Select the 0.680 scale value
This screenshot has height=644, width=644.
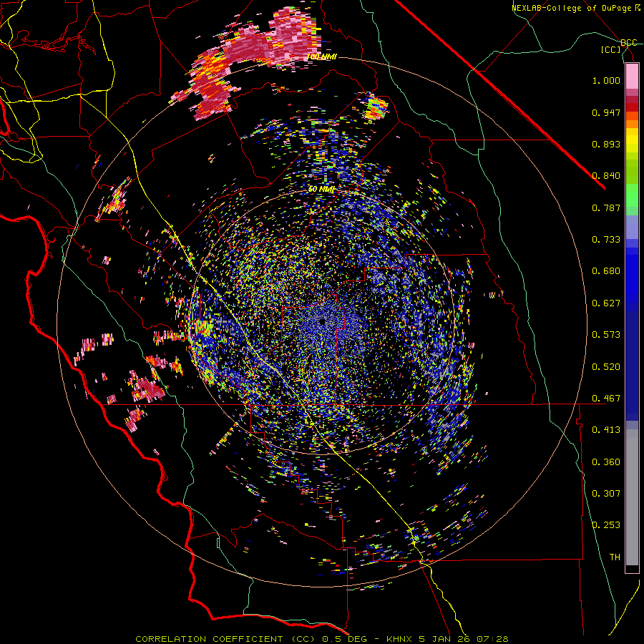(x=606, y=271)
